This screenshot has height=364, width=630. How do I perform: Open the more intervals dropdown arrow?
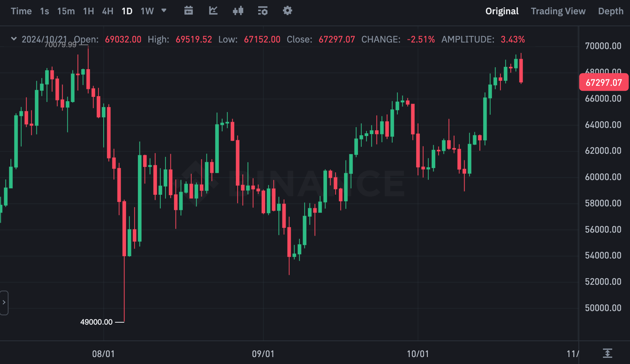[164, 11]
